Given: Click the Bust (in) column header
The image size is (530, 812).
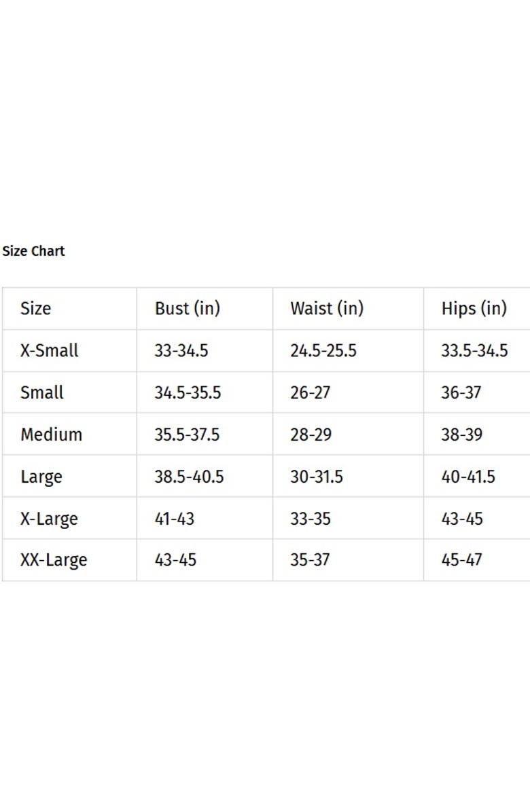Looking at the screenshot, I should click(188, 309).
